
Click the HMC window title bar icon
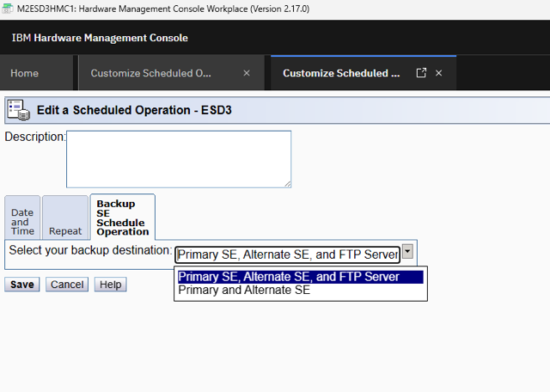8,9
